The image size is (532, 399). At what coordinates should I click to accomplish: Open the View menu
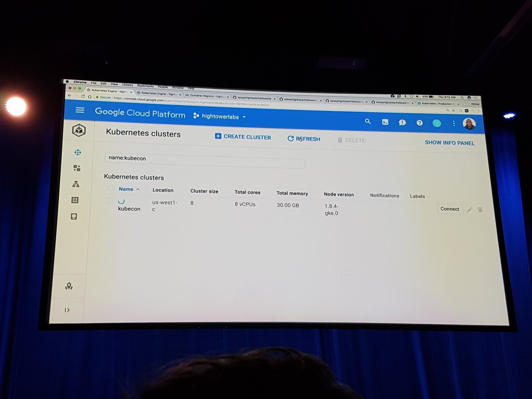point(114,84)
